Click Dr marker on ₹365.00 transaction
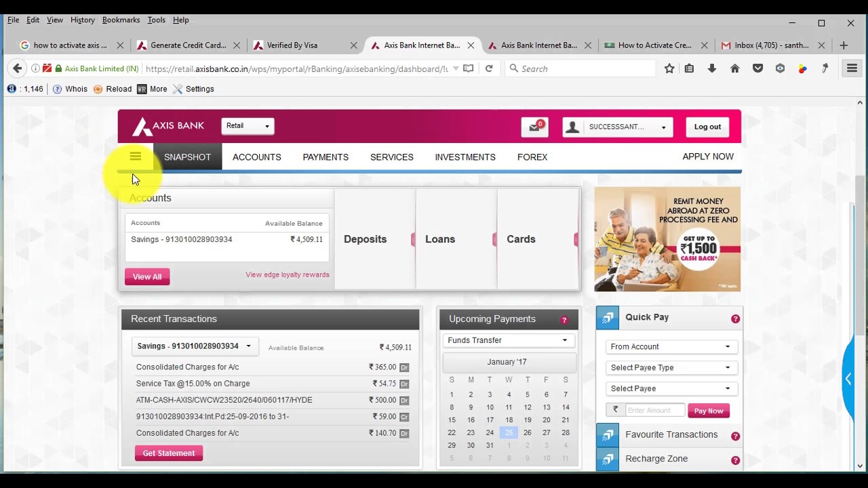Viewport: 868px width, 488px height. click(x=404, y=367)
